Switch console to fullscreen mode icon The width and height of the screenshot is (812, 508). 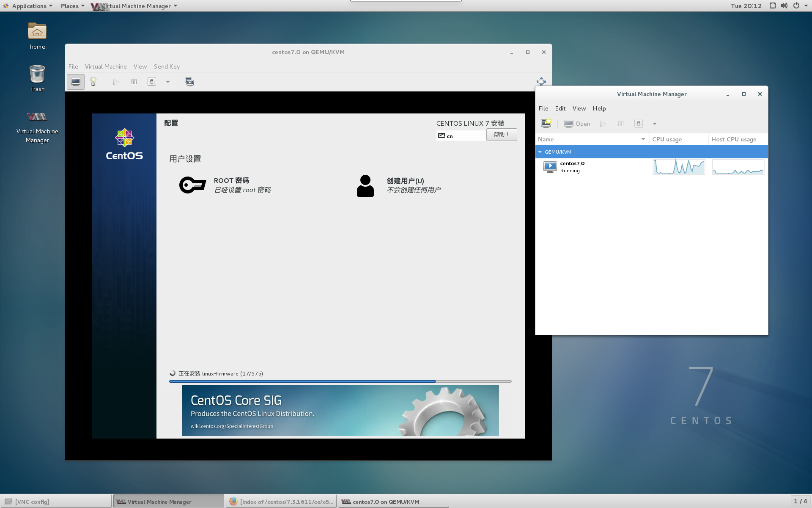[541, 82]
